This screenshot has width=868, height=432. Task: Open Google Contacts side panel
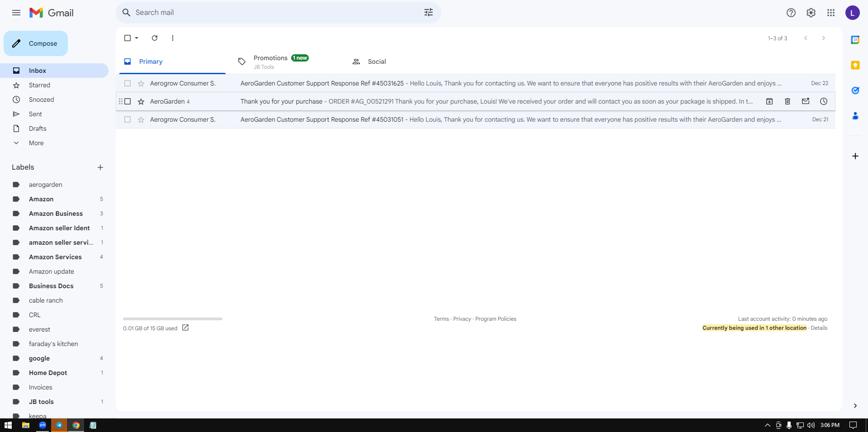click(x=855, y=116)
